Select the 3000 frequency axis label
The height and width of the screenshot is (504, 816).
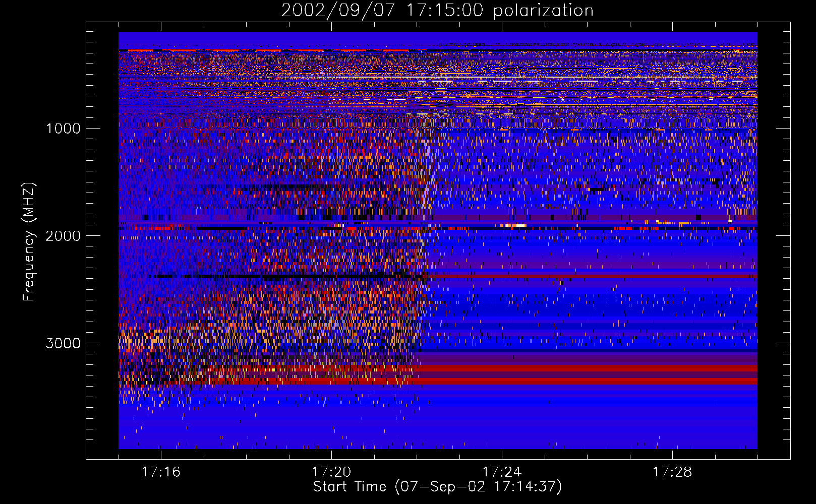63,343
